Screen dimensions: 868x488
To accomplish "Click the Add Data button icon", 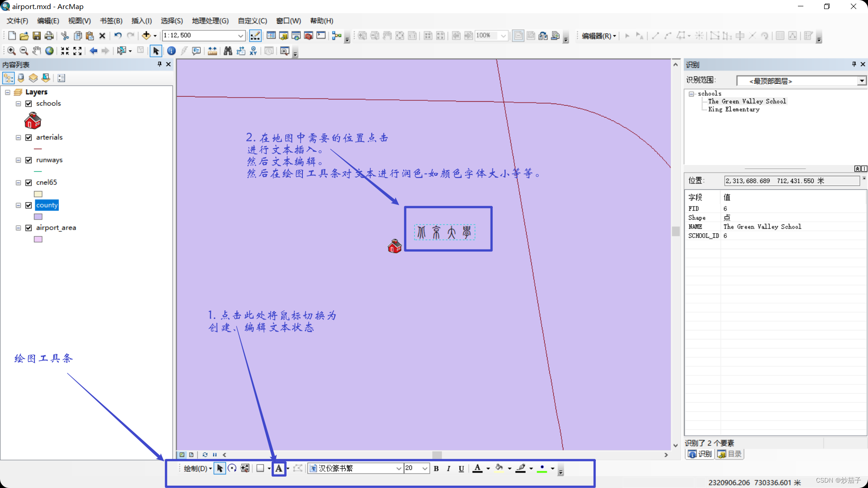I will (x=146, y=36).
